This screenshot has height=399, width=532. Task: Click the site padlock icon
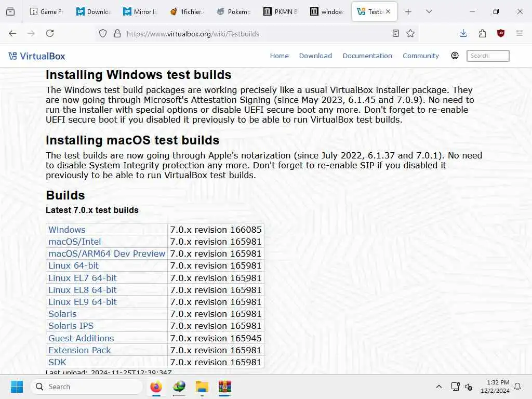pos(117,34)
